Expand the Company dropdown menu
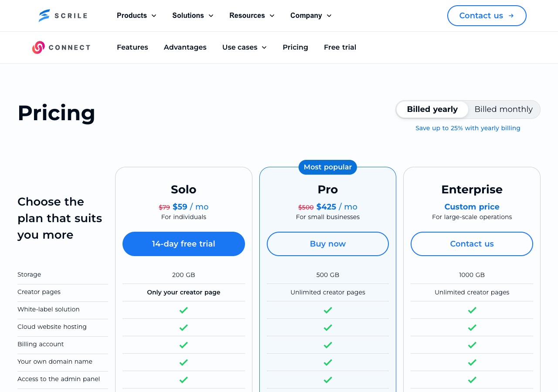558x392 pixels. 311,16
